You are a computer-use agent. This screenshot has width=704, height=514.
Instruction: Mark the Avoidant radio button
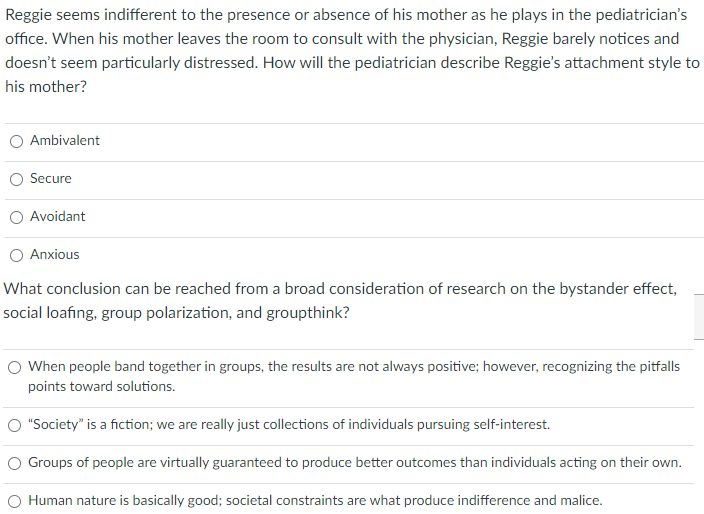coord(17,217)
